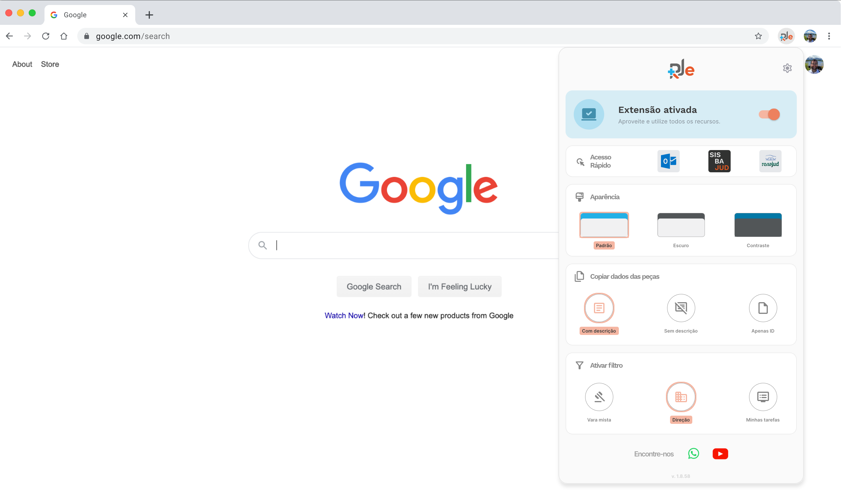Open WhatsApp contact link

(x=693, y=454)
